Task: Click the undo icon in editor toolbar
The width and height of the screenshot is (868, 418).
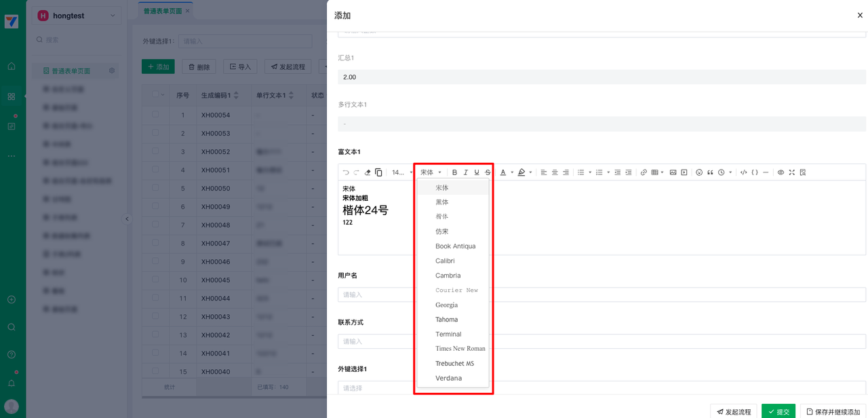Action: pyautogui.click(x=346, y=172)
